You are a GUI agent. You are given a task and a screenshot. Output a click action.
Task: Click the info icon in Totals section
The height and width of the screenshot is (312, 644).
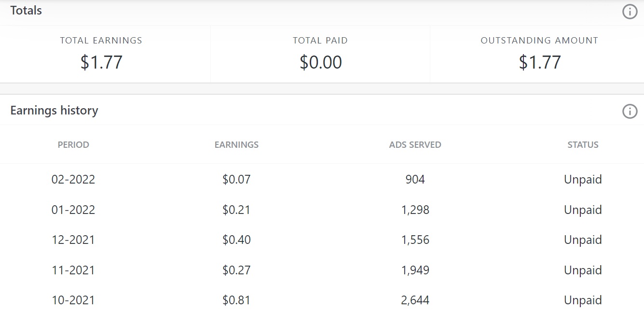coord(630,11)
